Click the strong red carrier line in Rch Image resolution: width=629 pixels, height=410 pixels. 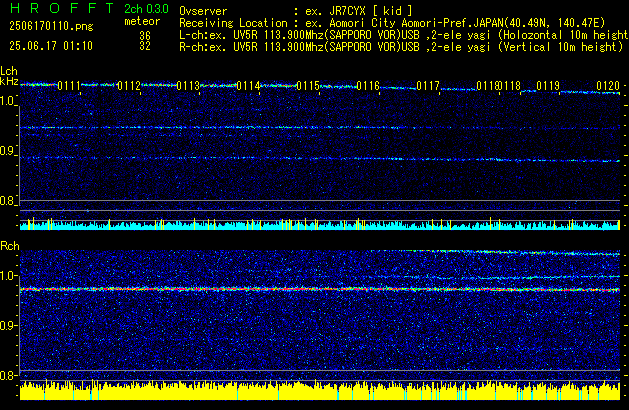click(320, 289)
